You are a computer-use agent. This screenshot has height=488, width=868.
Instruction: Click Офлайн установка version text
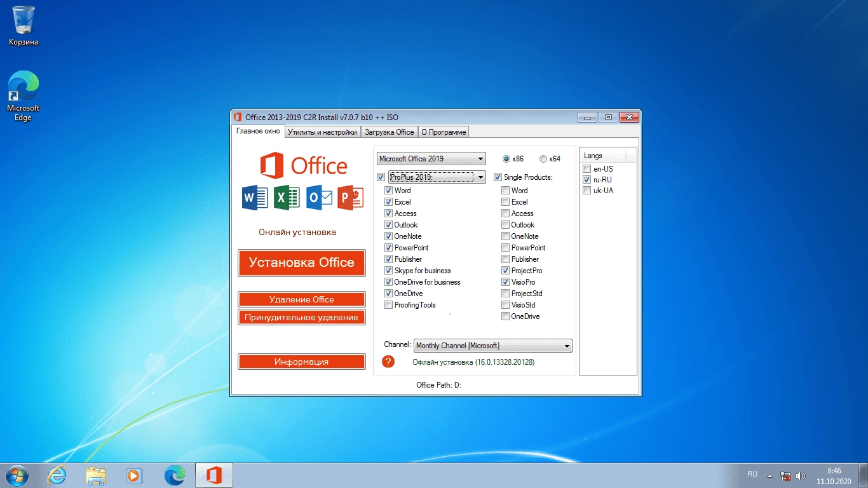pos(473,362)
